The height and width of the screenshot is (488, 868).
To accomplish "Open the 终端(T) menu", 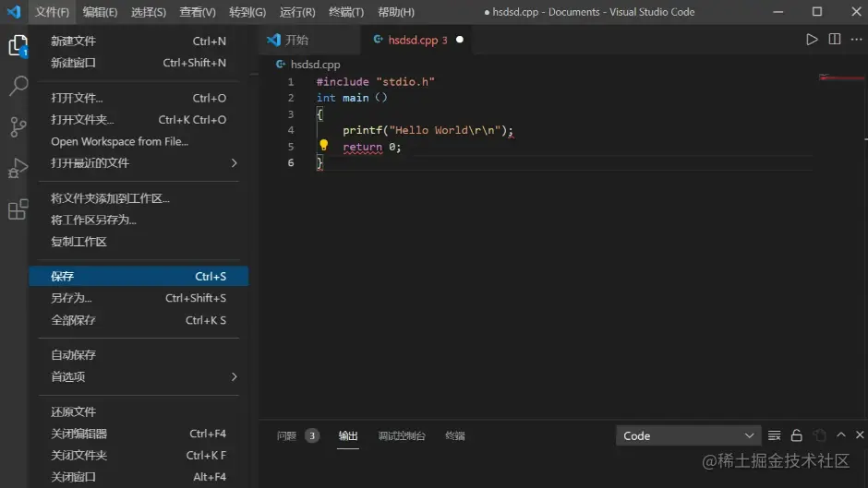I will click(x=346, y=12).
